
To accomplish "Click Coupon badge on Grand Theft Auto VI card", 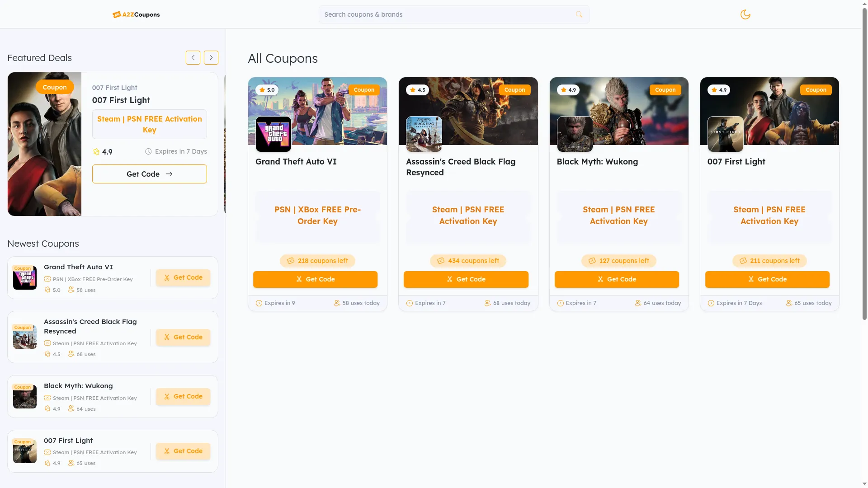I will click(364, 90).
